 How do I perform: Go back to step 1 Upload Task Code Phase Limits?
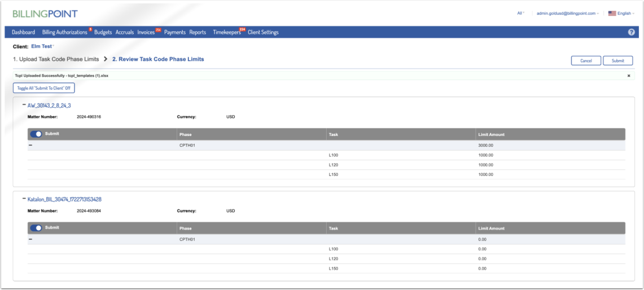click(56, 59)
